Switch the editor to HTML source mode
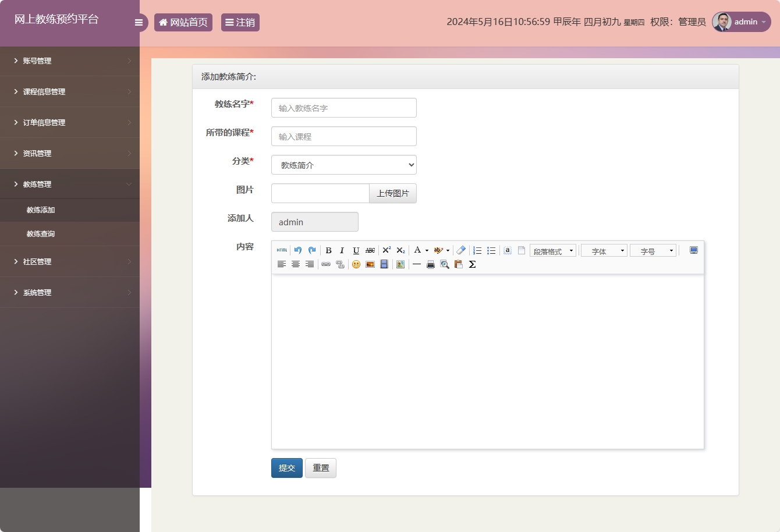780x532 pixels. pos(282,250)
